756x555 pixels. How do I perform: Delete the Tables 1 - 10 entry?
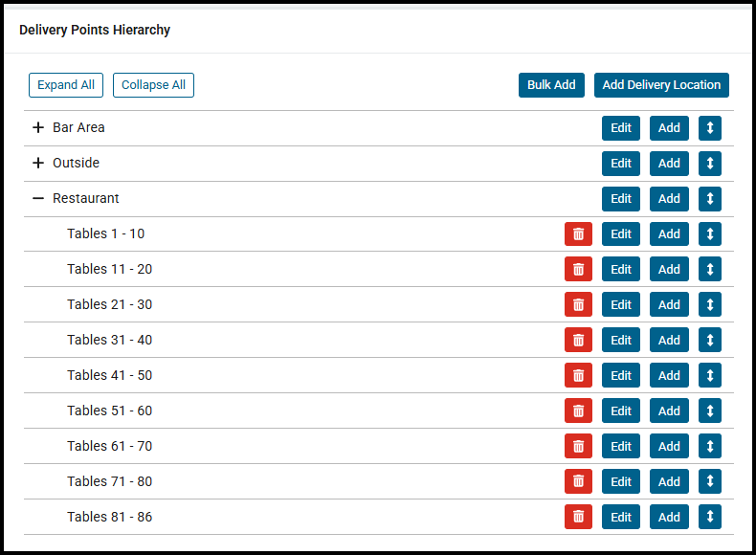tap(578, 234)
